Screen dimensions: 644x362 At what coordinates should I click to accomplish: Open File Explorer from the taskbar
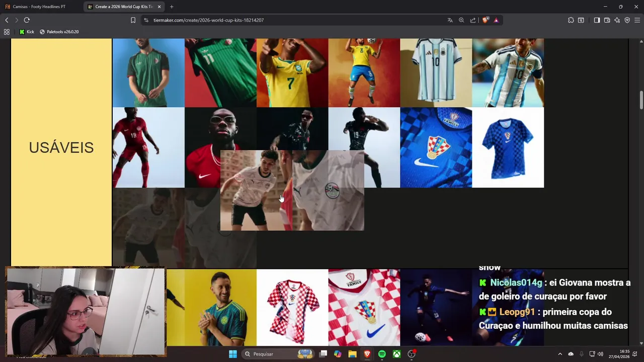[353, 354]
